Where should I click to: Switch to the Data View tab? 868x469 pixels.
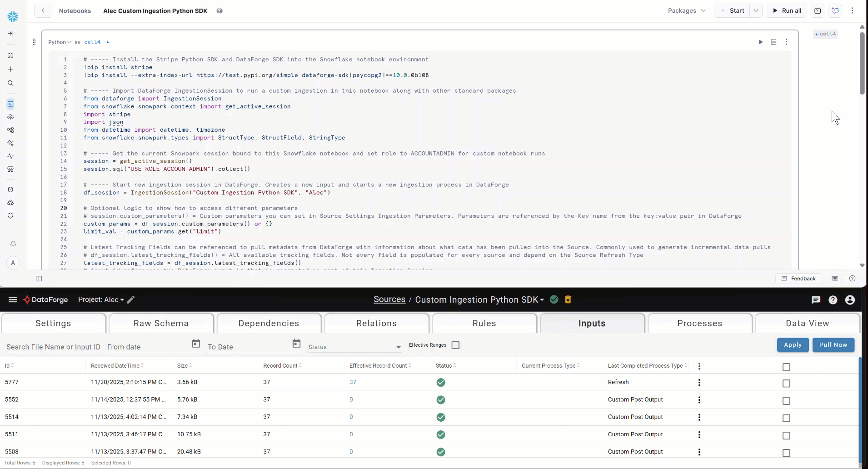click(x=807, y=323)
